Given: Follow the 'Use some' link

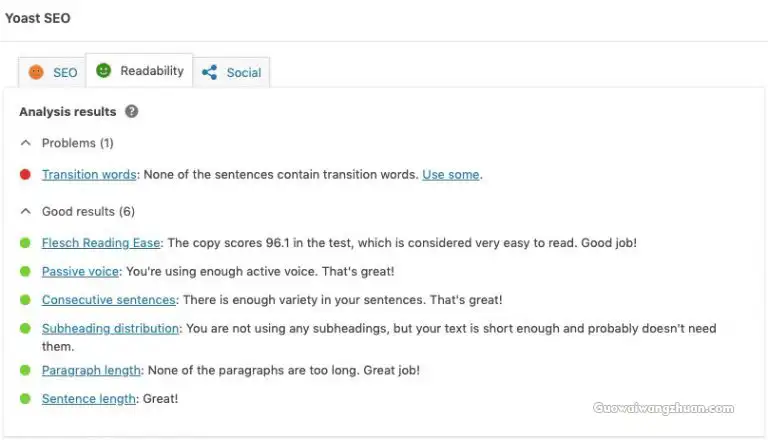Looking at the screenshot, I should pos(451,174).
